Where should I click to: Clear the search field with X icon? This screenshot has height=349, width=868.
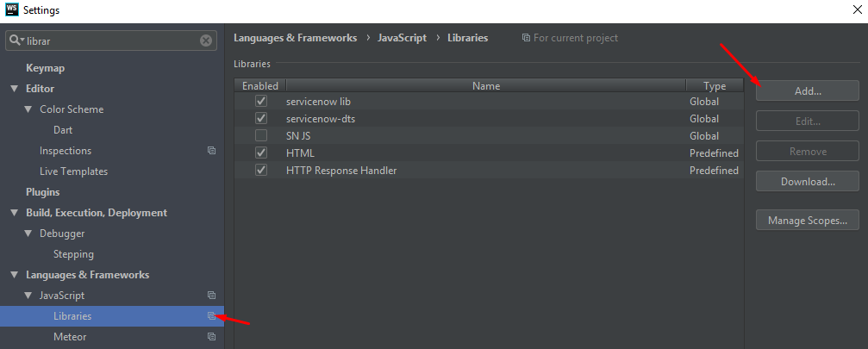pos(206,41)
